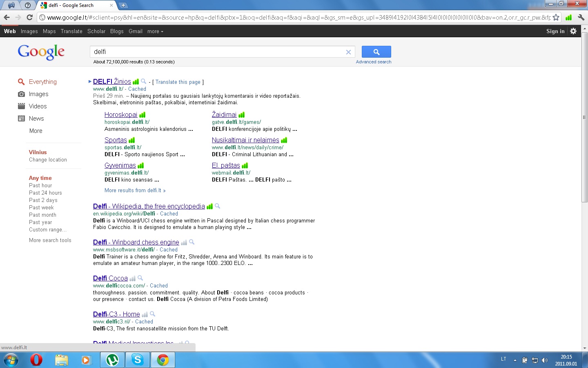The width and height of the screenshot is (588, 368).
Task: Preview DELFI Žinios result with magnifier icon
Action: [x=143, y=81]
